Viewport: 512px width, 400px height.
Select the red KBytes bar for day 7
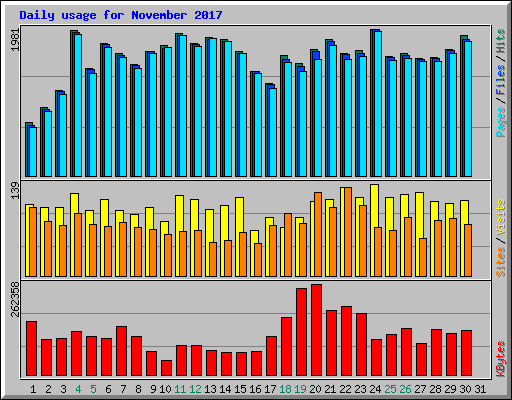click(x=121, y=351)
